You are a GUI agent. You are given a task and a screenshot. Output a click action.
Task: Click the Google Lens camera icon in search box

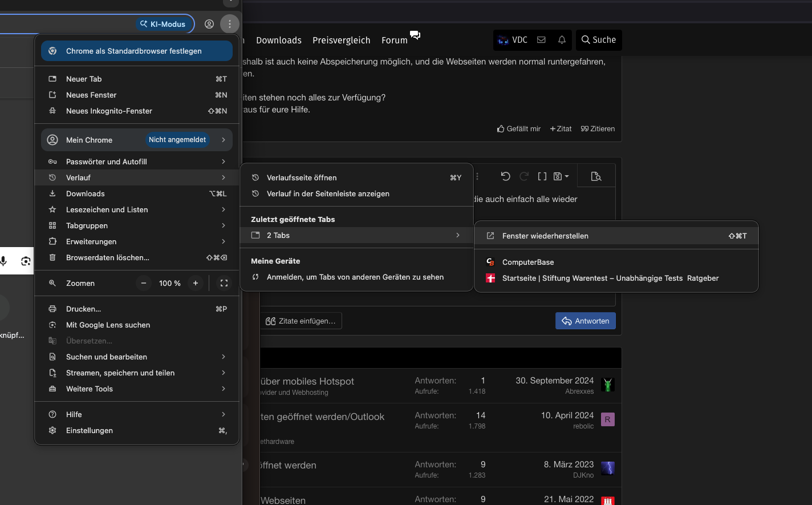tap(26, 261)
